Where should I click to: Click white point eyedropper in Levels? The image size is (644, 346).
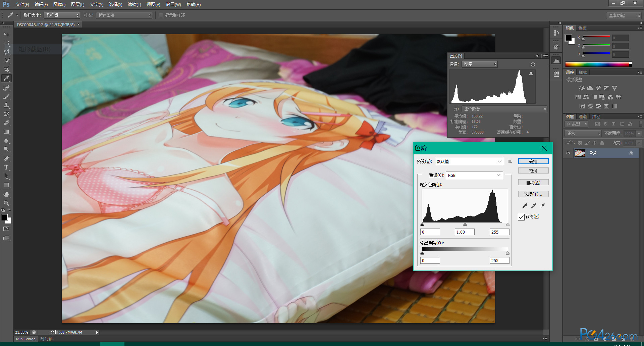[542, 206]
